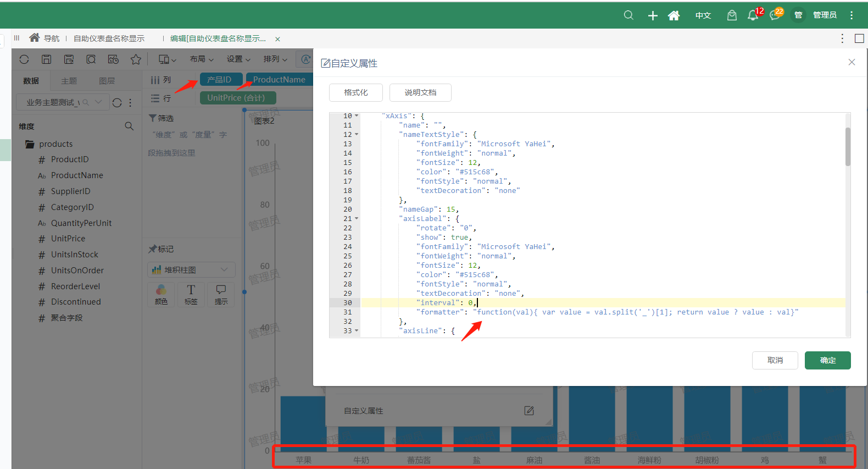Image resolution: width=868 pixels, height=469 pixels.
Task: Open notifications bell with badge 12
Action: tap(753, 15)
